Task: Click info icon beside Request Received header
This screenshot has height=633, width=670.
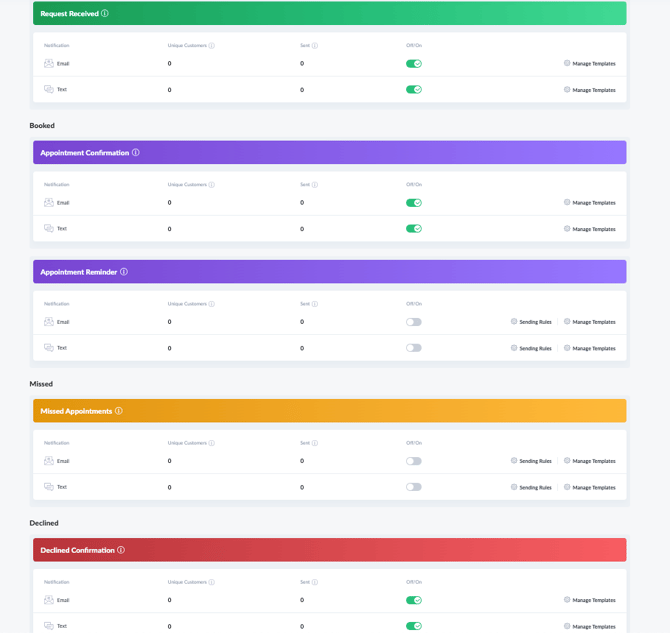Action: pos(105,14)
